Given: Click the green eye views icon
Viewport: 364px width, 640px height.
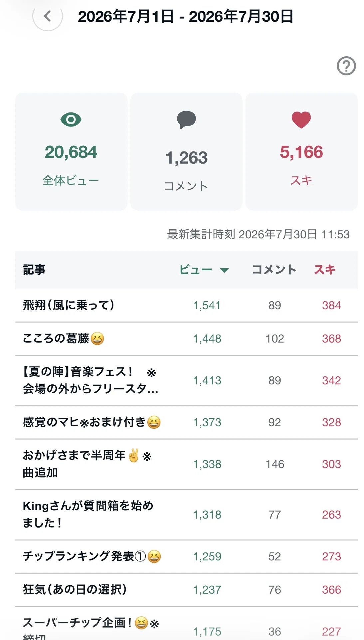Looking at the screenshot, I should tap(71, 119).
